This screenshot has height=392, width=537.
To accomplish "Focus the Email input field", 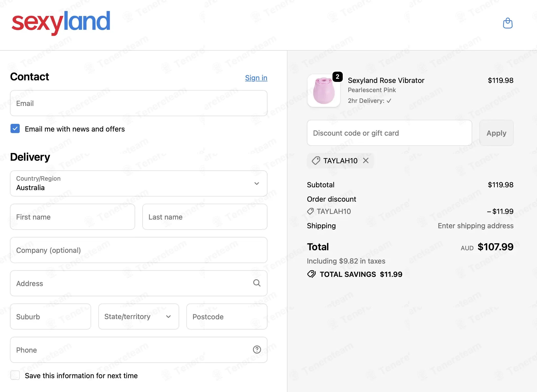I will [139, 103].
